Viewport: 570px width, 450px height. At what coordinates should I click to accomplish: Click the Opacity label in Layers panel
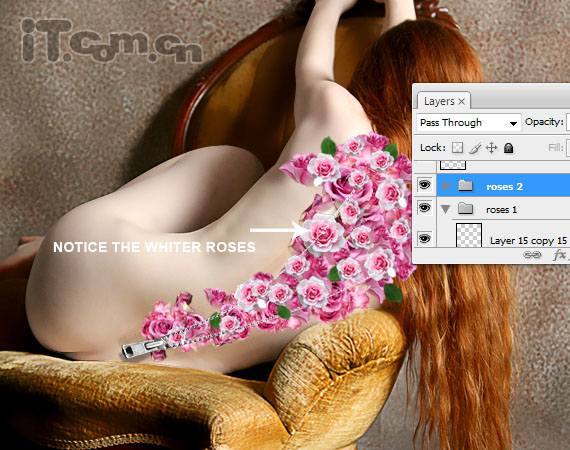coord(544,122)
